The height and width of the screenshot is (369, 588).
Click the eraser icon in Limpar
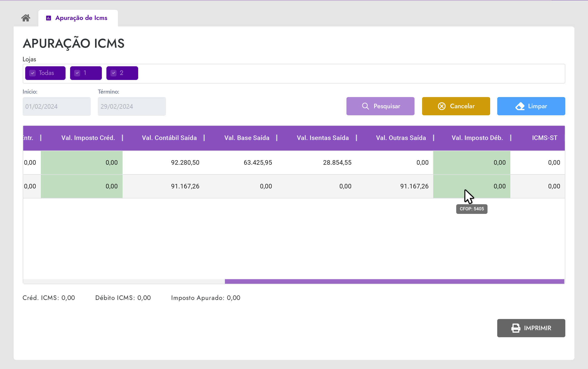point(520,106)
